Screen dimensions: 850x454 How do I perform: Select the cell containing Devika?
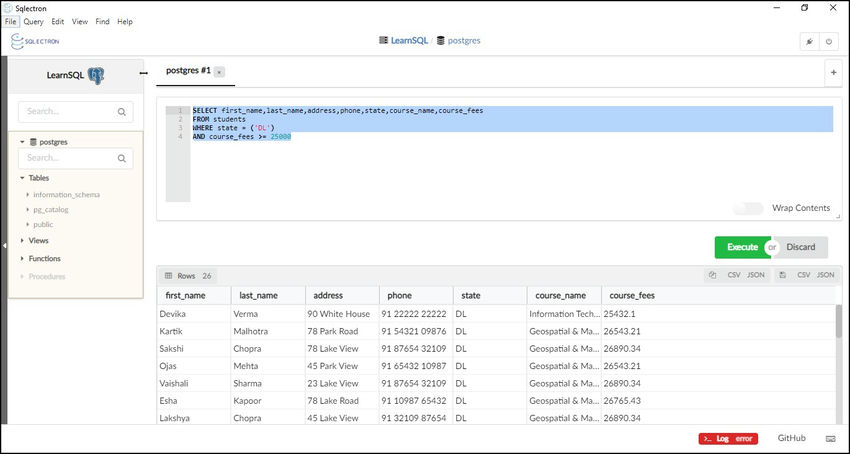[x=194, y=314]
